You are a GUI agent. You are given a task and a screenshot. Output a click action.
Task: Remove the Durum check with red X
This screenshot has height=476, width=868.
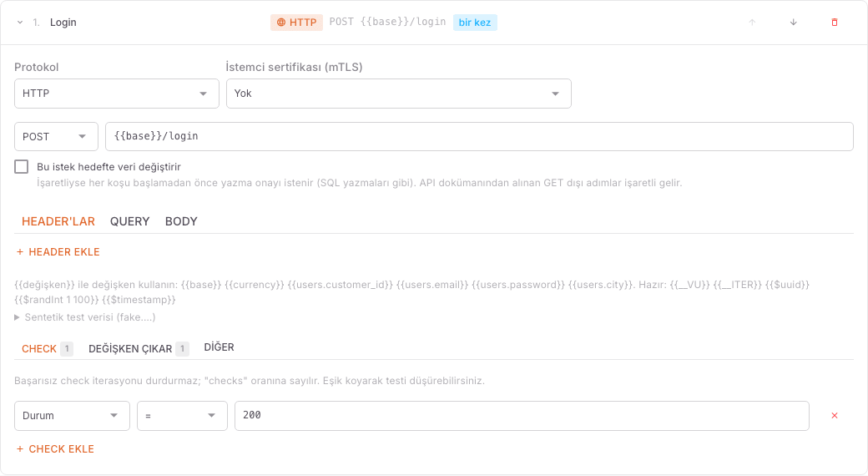tap(835, 416)
